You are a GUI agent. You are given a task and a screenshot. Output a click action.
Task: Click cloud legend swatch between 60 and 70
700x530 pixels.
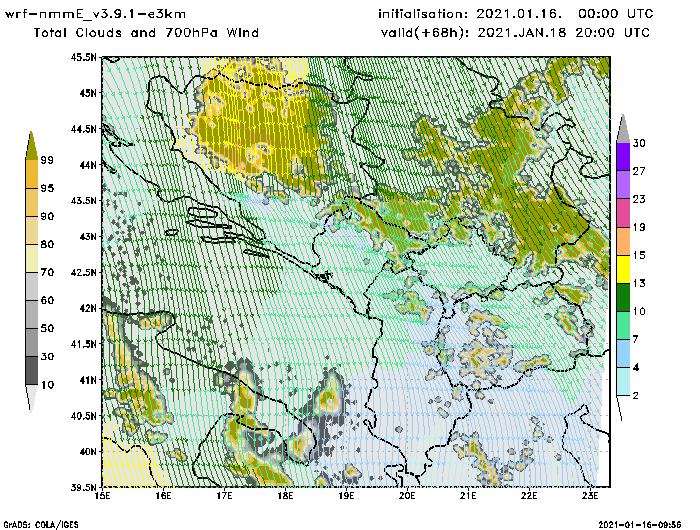(x=32, y=286)
